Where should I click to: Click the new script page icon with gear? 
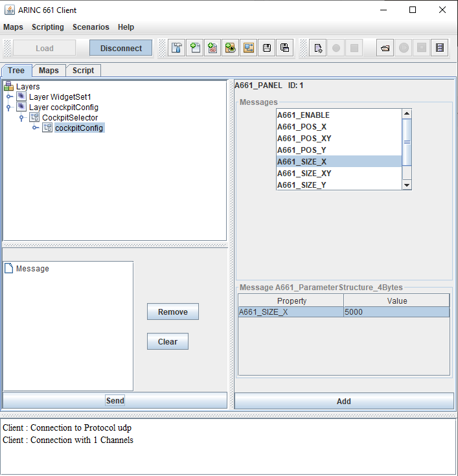click(x=317, y=48)
